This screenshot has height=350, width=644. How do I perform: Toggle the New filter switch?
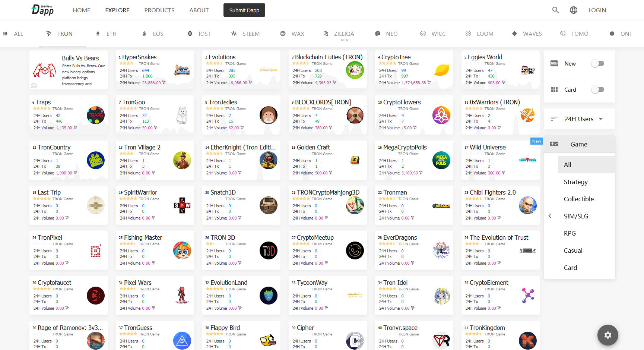(x=597, y=63)
